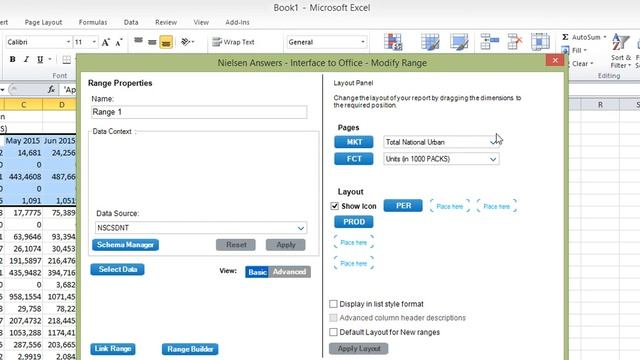This screenshot has height=360, width=640.
Task: Check Advanced column header descriptions
Action: pyautogui.click(x=333, y=318)
